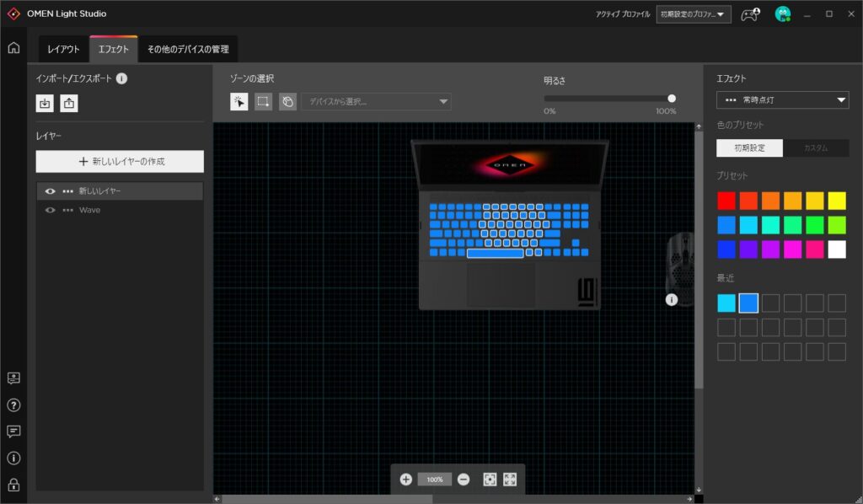
Task: Go to the Home icon in sidebar
Action: 13,47
